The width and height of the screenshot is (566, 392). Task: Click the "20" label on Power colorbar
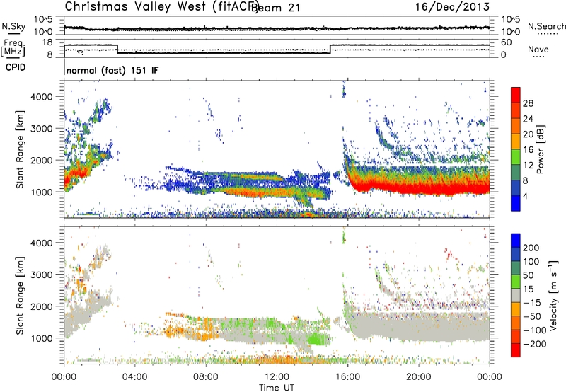click(528, 134)
